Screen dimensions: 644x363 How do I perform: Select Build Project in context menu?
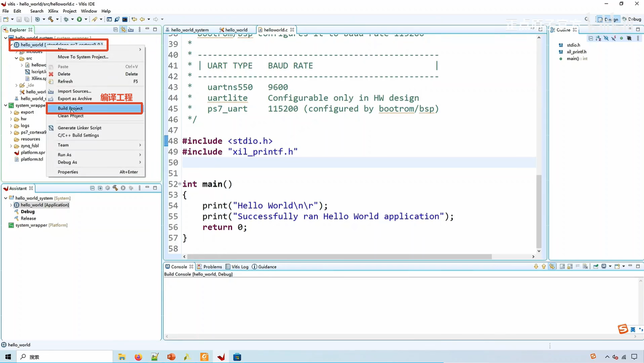pyautogui.click(x=96, y=108)
